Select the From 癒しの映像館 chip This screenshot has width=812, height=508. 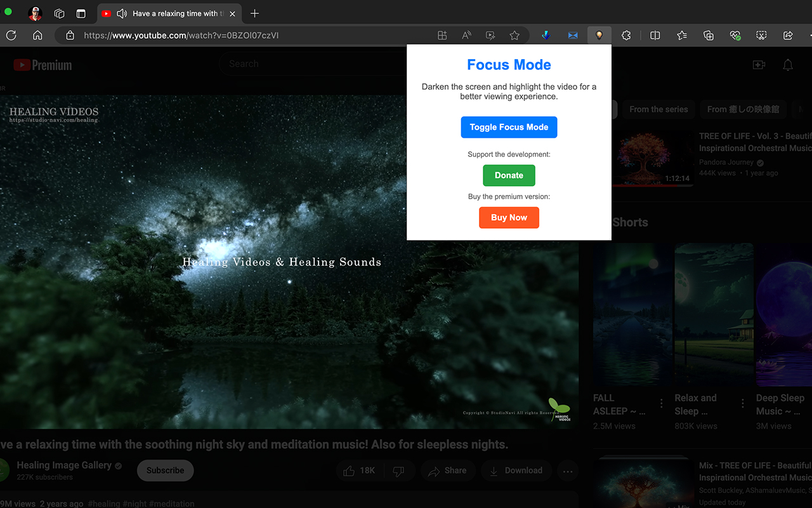click(x=743, y=109)
